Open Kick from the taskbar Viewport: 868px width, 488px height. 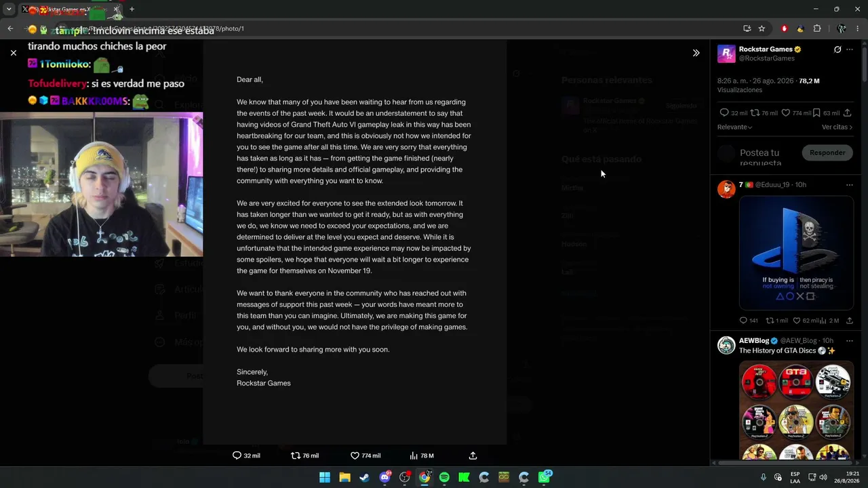point(464,477)
